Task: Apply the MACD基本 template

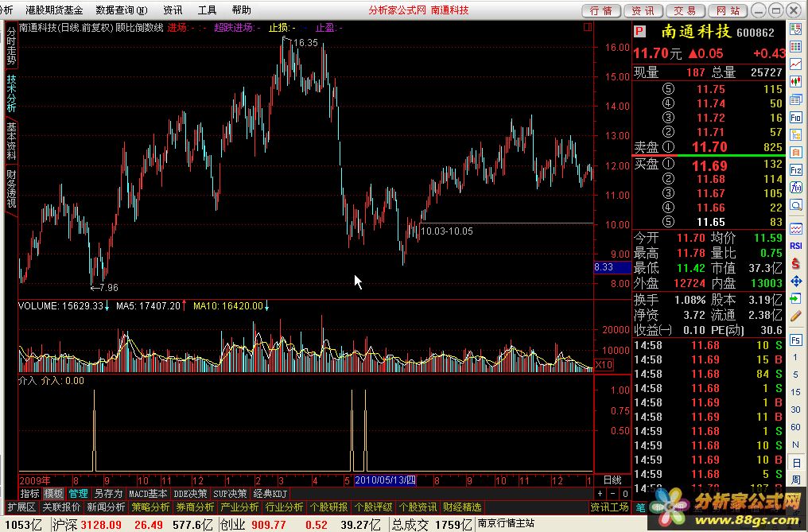Action: tap(148, 494)
